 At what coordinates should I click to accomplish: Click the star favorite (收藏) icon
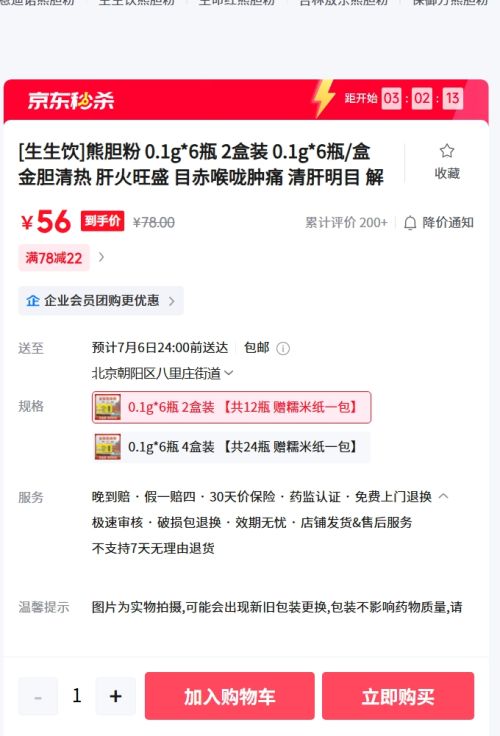click(446, 151)
